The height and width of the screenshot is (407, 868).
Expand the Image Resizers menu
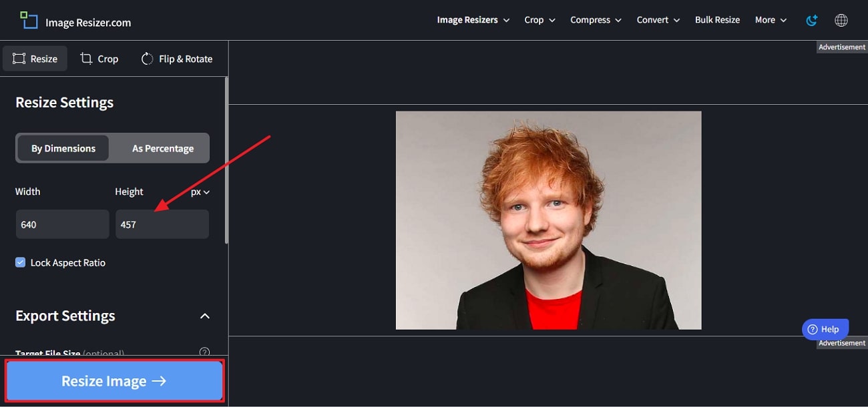pyautogui.click(x=473, y=20)
